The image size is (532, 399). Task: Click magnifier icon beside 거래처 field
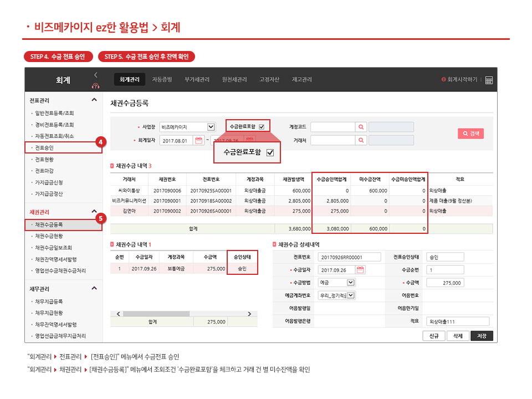(x=361, y=140)
